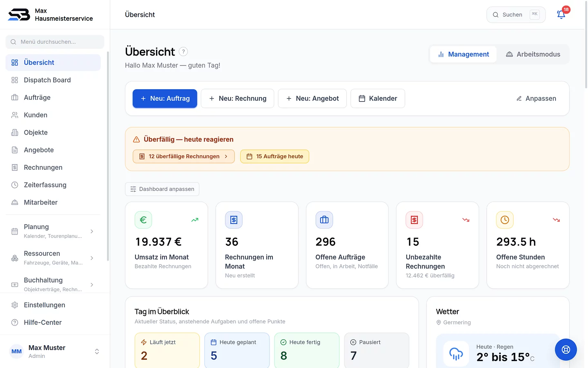The image size is (588, 368).
Task: Open the Kalender button
Action: pyautogui.click(x=378, y=99)
